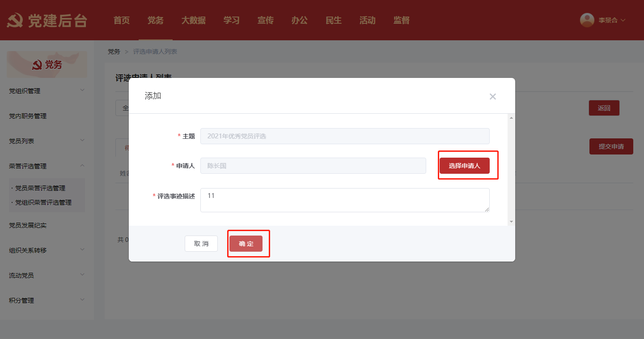Expand the 积分管理 sidebar menu

(47, 300)
